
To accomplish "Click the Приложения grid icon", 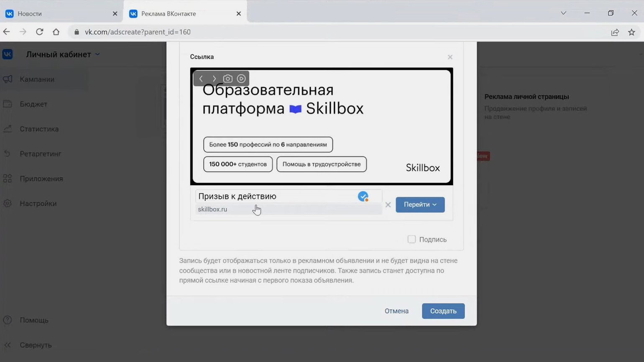I will (8, 178).
